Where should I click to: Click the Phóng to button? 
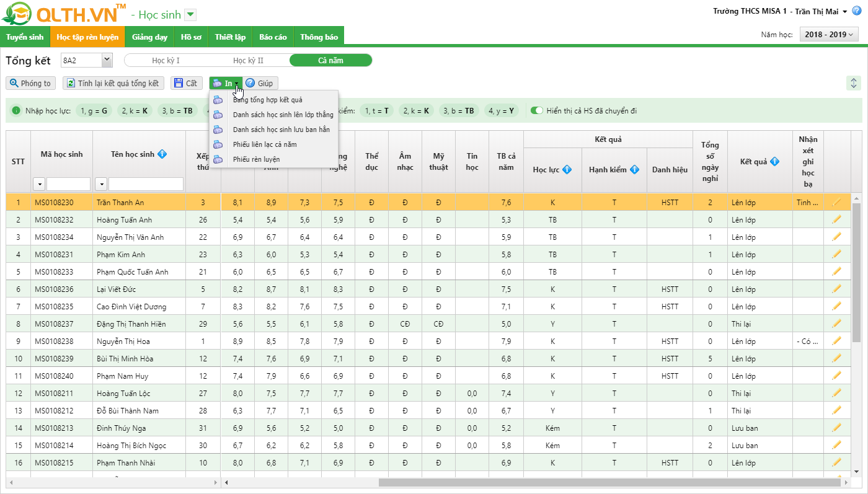[x=30, y=83]
